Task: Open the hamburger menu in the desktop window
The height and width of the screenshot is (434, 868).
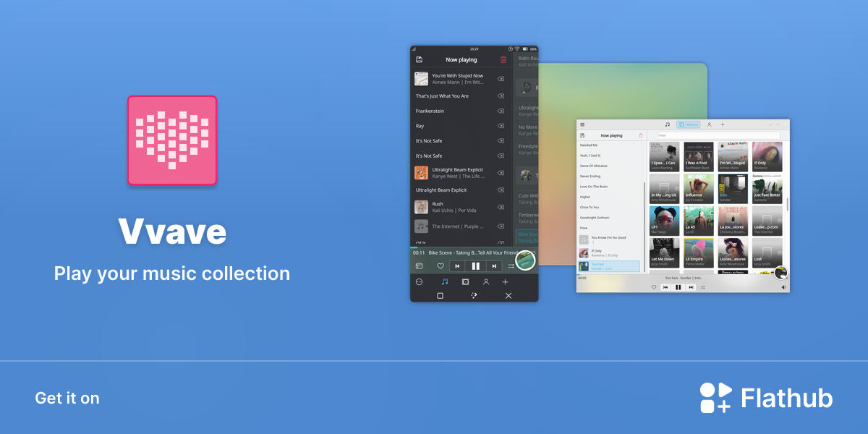Action: click(582, 124)
